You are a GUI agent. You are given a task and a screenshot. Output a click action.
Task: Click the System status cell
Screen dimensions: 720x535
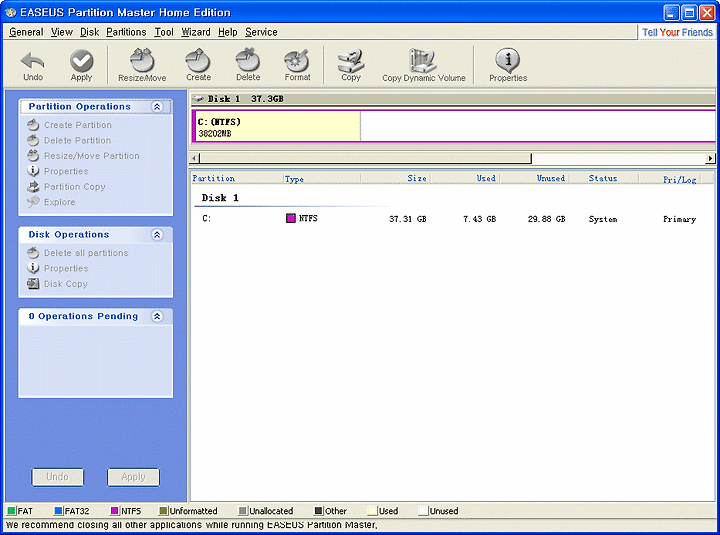point(603,219)
